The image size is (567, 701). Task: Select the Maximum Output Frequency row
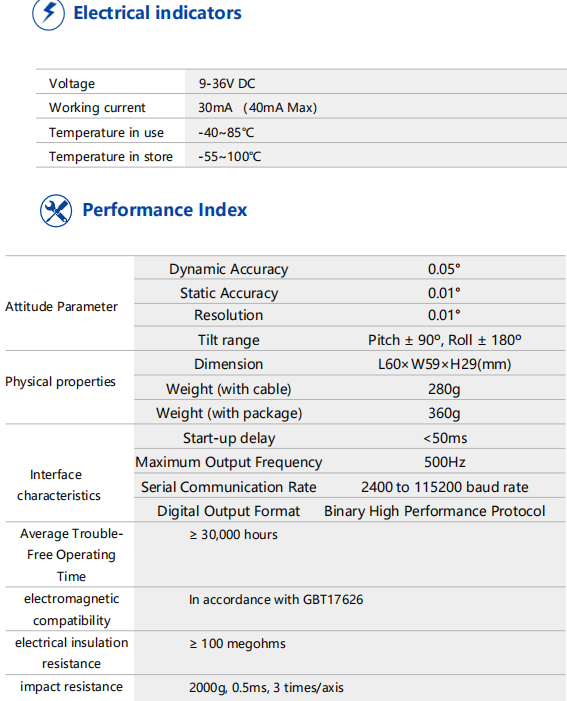coord(350,462)
